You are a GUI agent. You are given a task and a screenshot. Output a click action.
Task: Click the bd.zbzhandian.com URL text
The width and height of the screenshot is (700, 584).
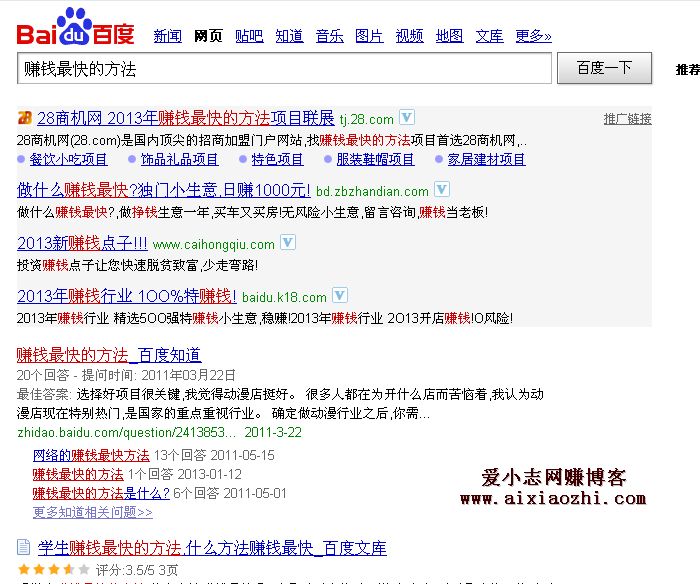[372, 192]
